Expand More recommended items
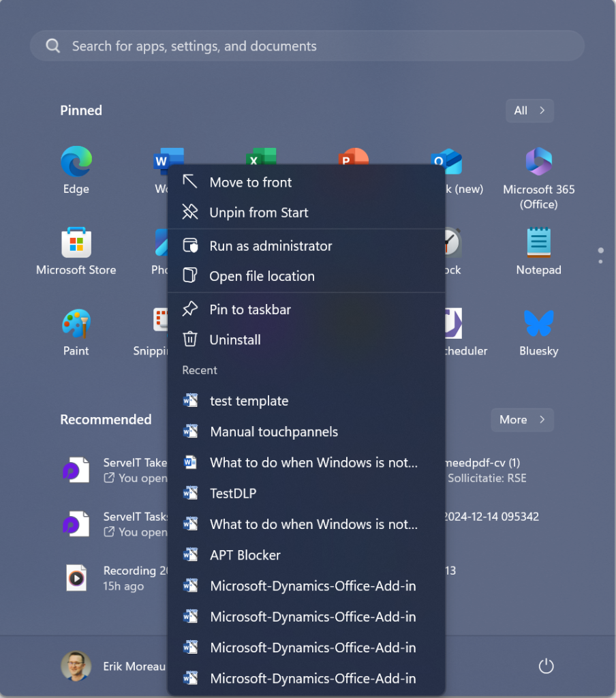Image resolution: width=616 pixels, height=698 pixels. tap(522, 420)
